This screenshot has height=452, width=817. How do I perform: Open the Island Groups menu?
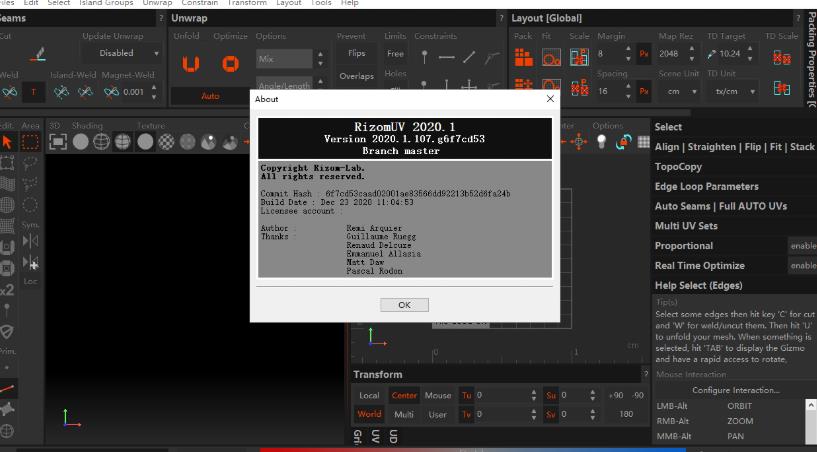pos(106,3)
